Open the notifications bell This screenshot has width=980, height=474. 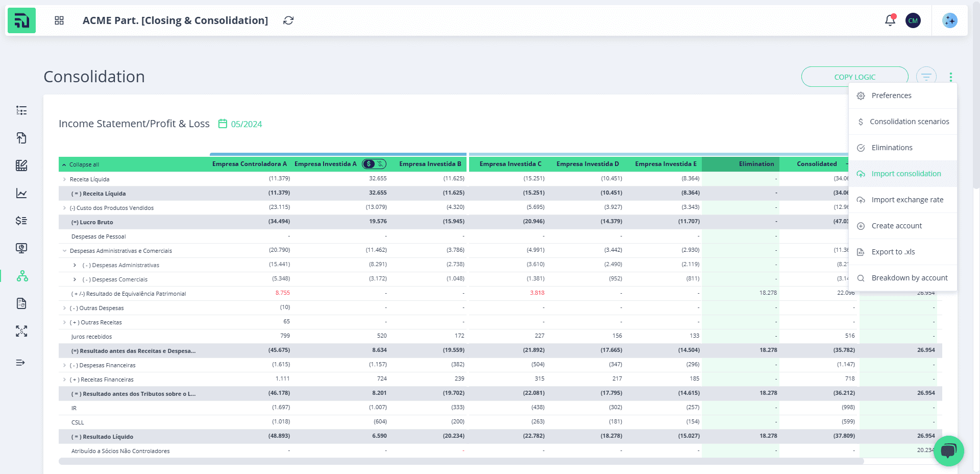coord(890,20)
